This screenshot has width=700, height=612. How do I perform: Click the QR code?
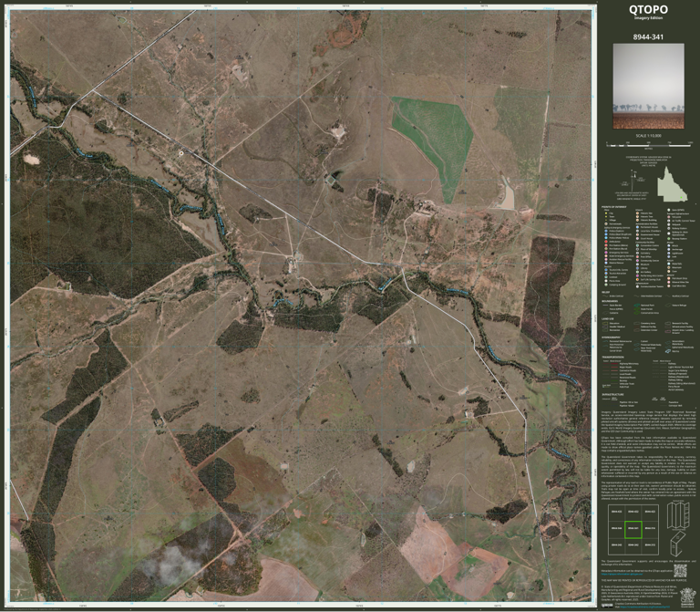680,571
